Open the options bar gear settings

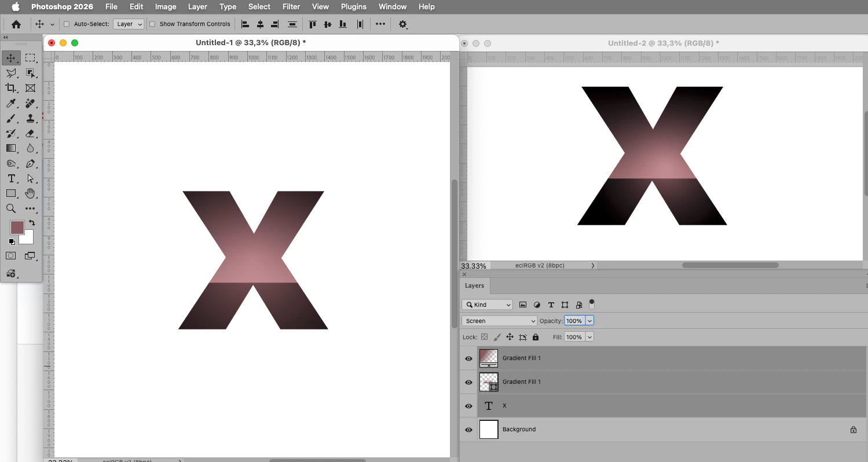403,24
